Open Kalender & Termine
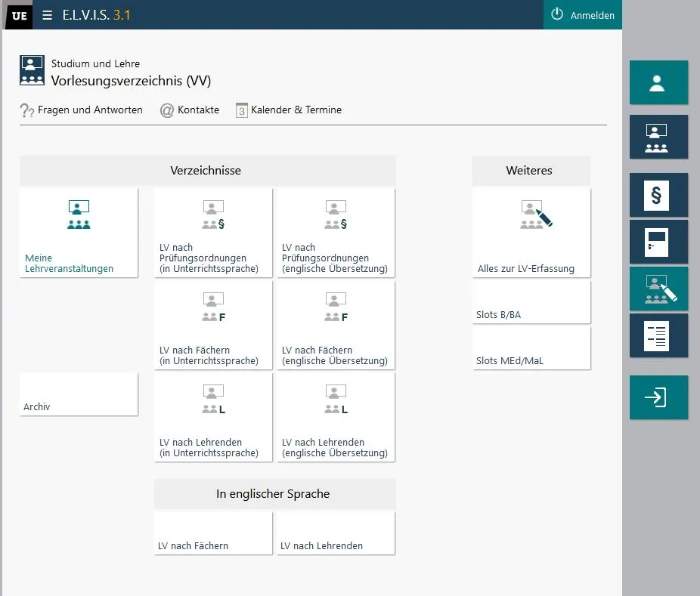 point(289,110)
